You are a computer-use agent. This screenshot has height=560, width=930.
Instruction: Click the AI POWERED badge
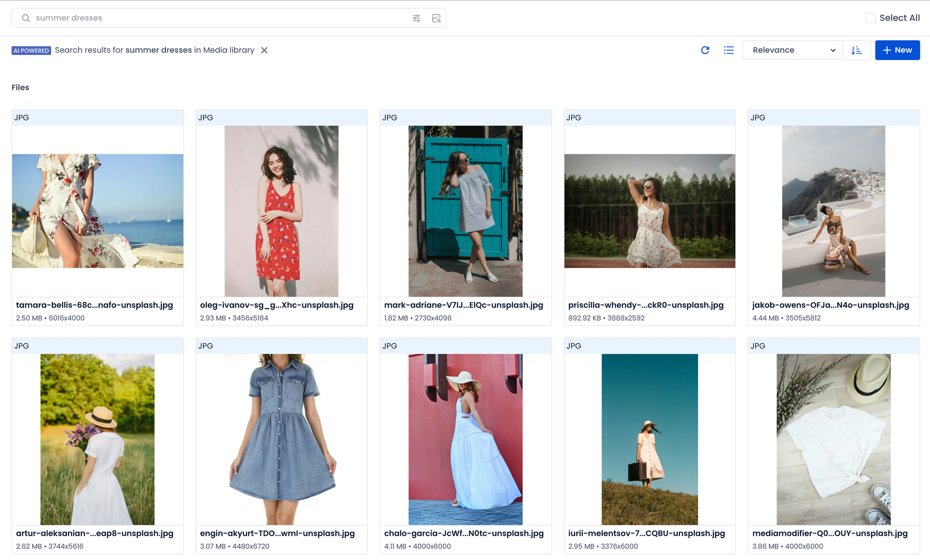pos(31,51)
